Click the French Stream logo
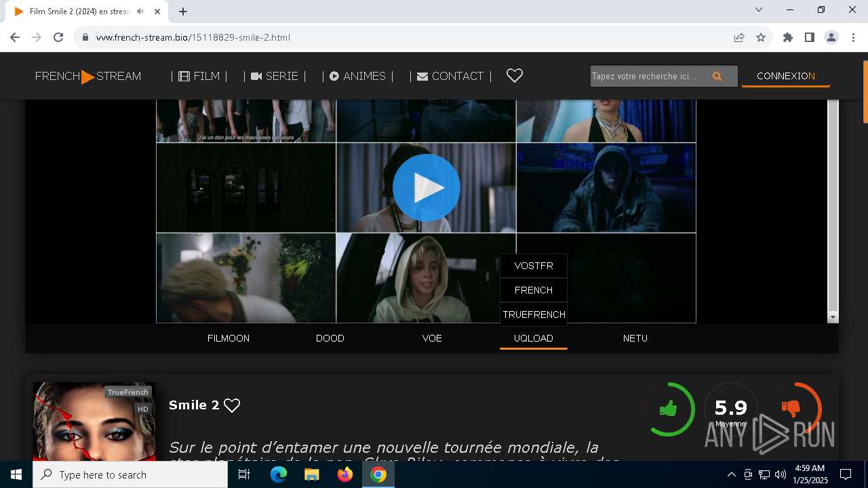Viewport: 868px width, 488px height. coord(88,77)
